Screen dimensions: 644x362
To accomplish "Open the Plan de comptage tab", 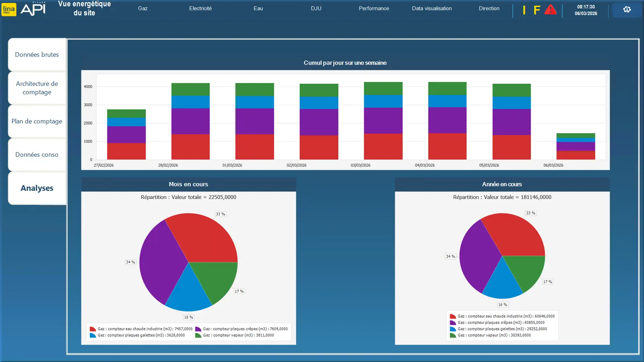I will click(x=37, y=121).
